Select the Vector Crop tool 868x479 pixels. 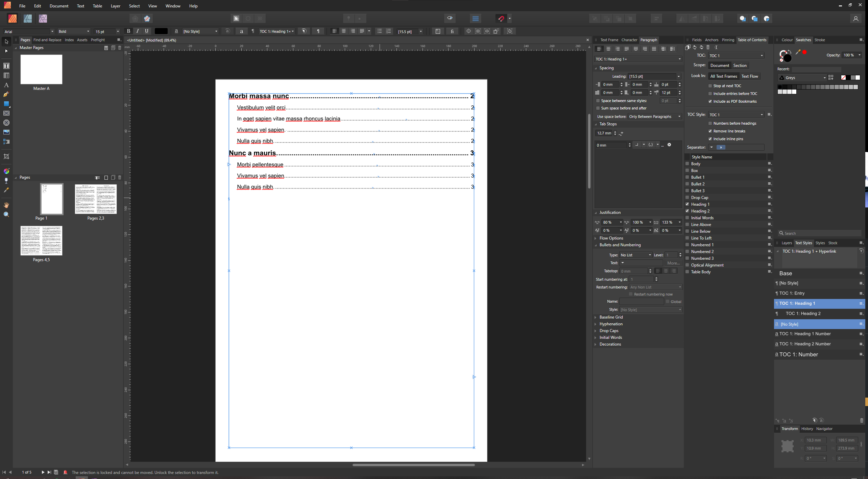(6, 156)
